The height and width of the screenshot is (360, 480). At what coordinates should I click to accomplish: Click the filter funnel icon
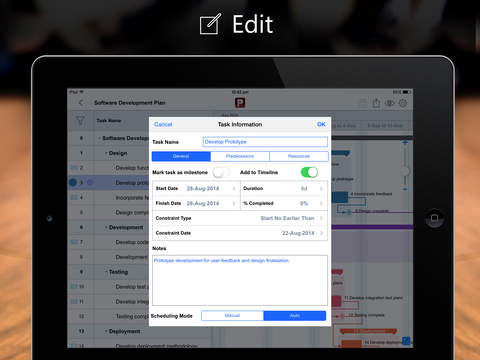[x=80, y=120]
